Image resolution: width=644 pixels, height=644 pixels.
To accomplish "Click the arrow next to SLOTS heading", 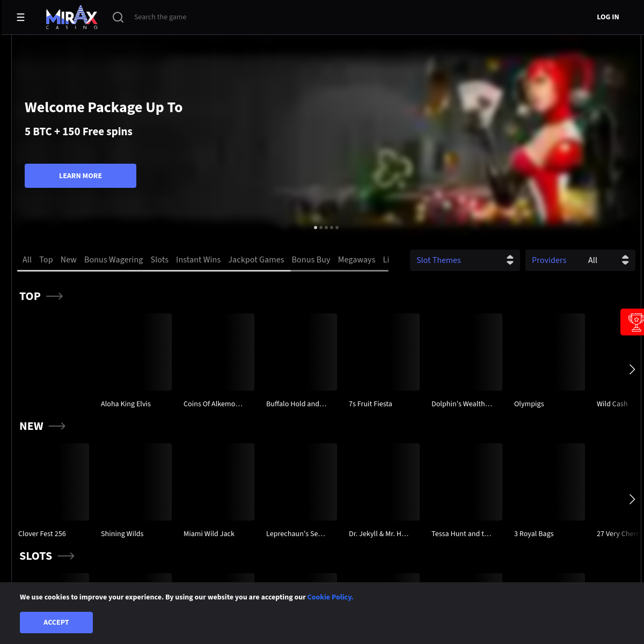I will 65,556.
